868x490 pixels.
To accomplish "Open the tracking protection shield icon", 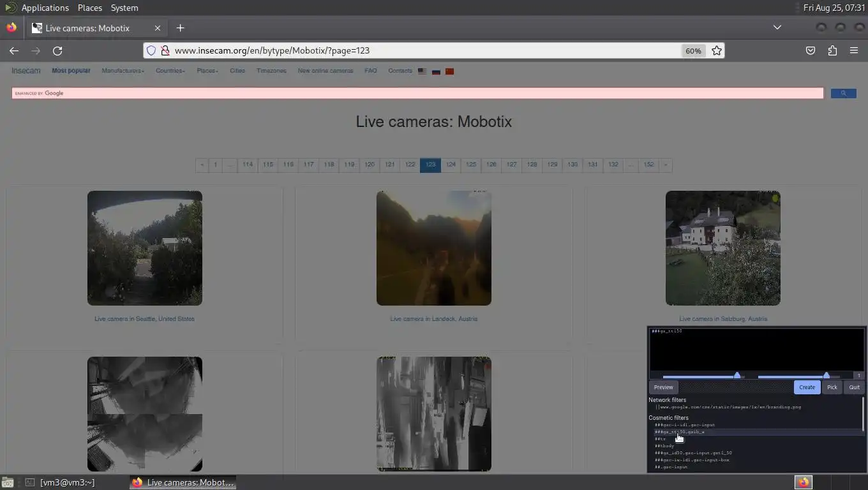I will point(151,50).
